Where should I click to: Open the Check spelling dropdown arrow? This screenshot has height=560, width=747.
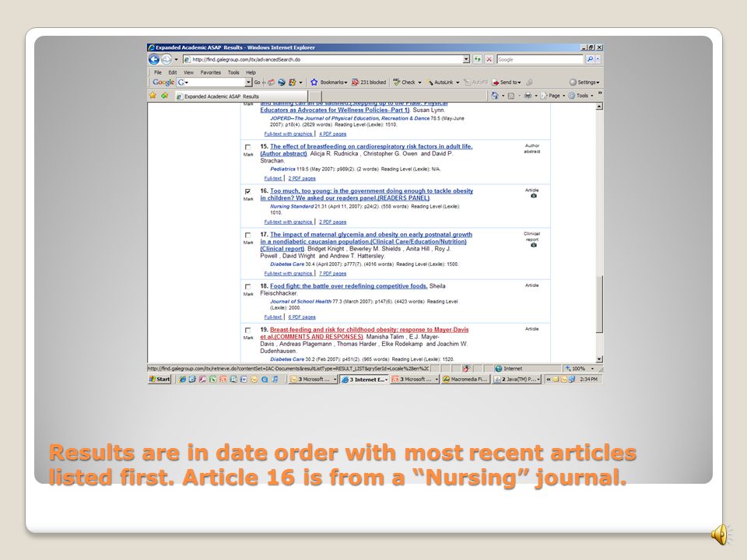419,82
